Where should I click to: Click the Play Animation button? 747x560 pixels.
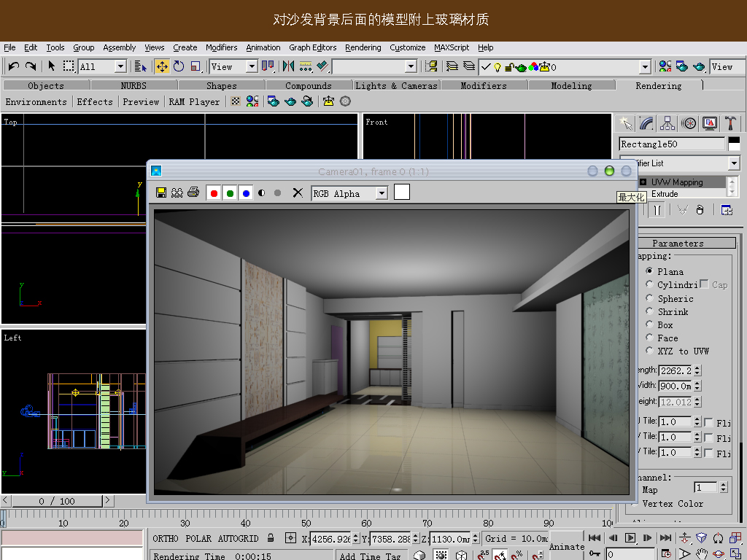click(x=630, y=538)
